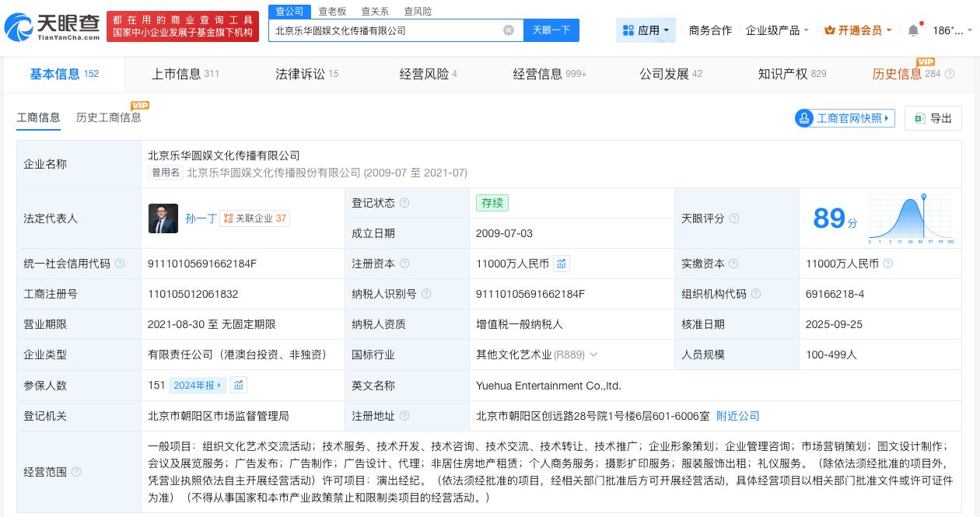Click the Excel icon to export 导出

point(919,118)
